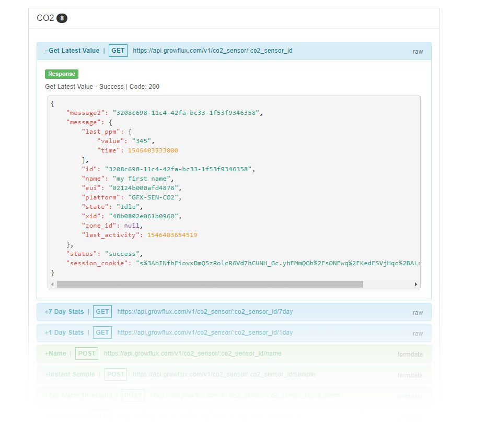Click formdata label on Instant Sample endpoint
Viewport: 497px width, 448px height.
[x=410, y=375]
